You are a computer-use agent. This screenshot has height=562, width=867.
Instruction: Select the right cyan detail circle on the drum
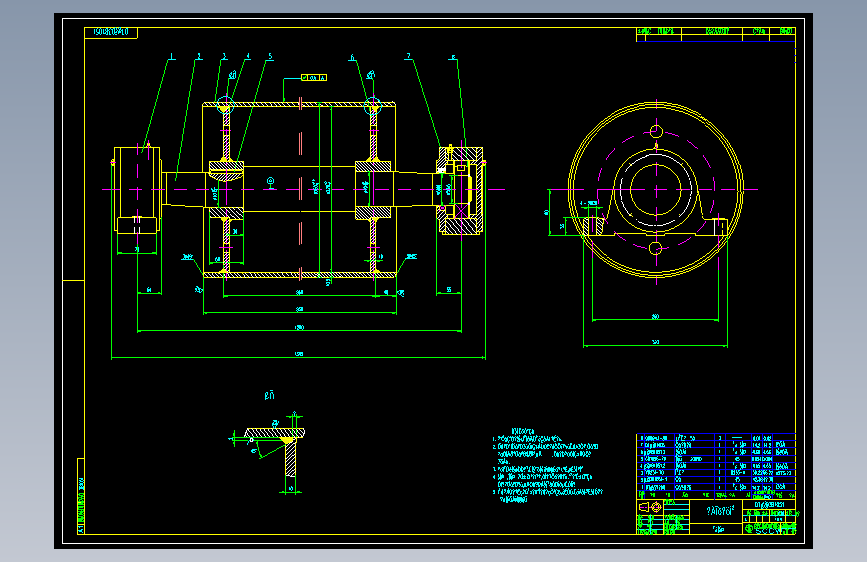tap(373, 105)
